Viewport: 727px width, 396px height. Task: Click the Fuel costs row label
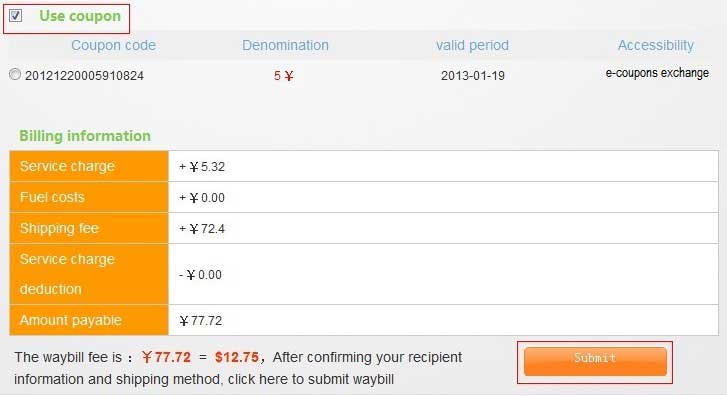pyautogui.click(x=52, y=197)
